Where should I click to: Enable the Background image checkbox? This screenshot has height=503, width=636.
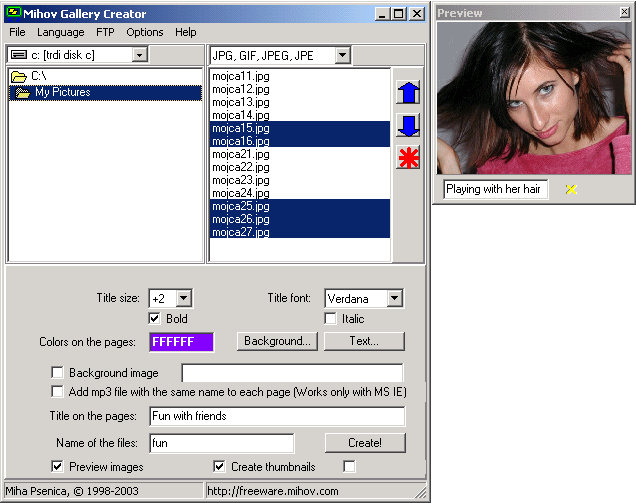coord(58,373)
